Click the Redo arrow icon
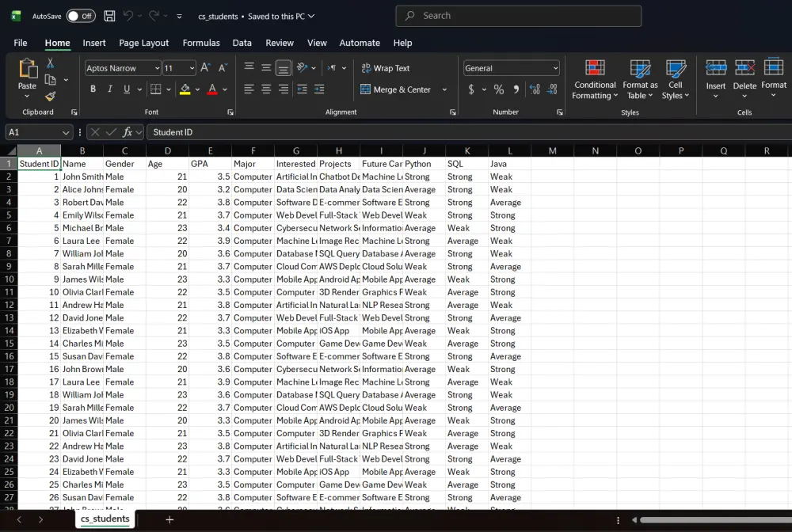 (154, 16)
